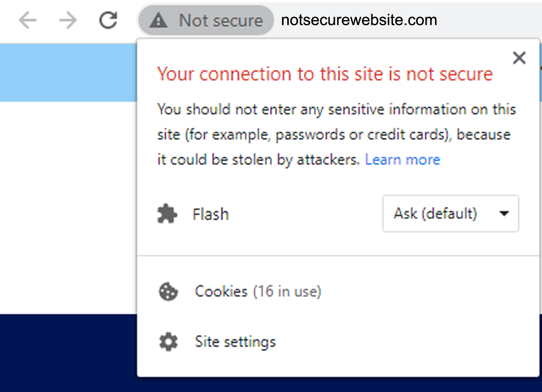
Task: Open the "Ask (default)" Flash dropdown
Action: click(435, 214)
